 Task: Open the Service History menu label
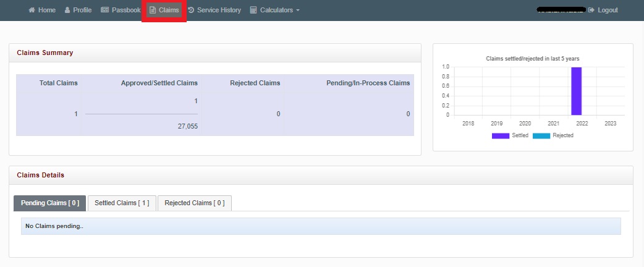coord(219,11)
